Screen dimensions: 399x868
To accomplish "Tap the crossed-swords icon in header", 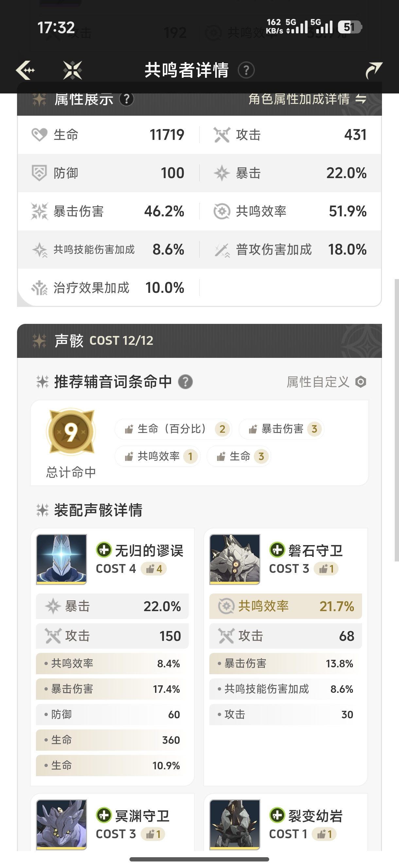I will pos(73,70).
